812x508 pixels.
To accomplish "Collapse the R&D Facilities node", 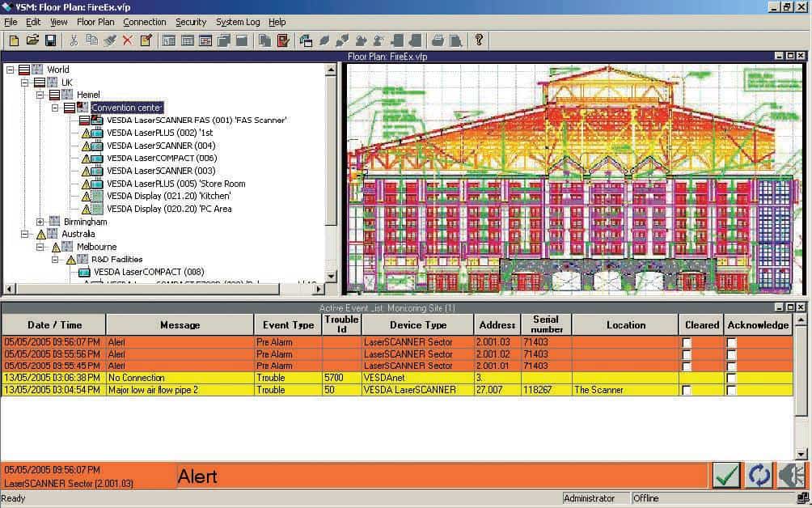I will pyautogui.click(x=55, y=260).
